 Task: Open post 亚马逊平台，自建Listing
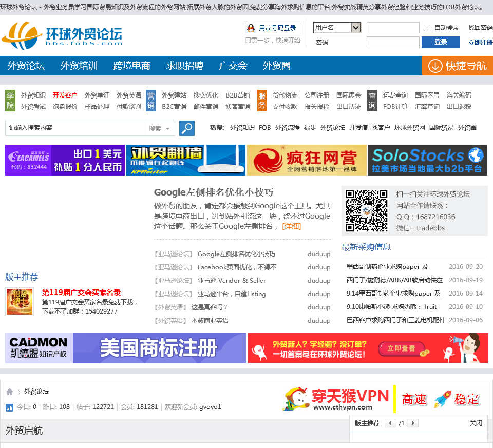[x=232, y=294]
